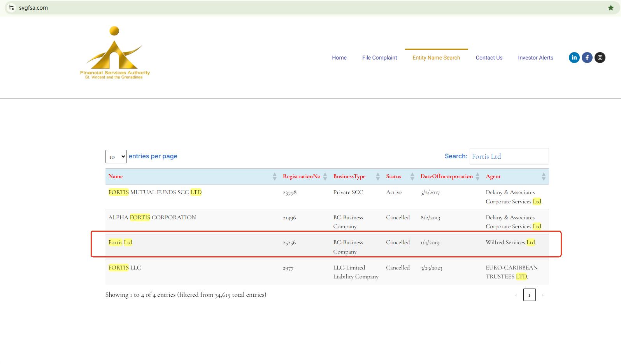Click the Financial Services Authority logo
This screenshot has height=364, width=621.
pos(115,53)
